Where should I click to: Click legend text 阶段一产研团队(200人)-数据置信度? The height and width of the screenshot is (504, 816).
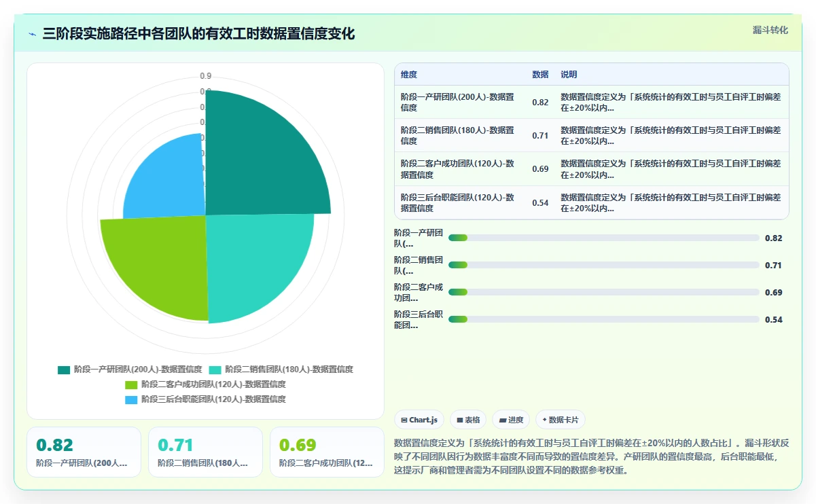pos(138,370)
